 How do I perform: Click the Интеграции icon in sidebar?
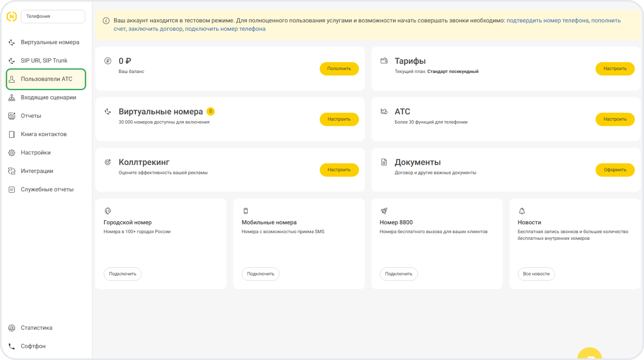(x=12, y=171)
